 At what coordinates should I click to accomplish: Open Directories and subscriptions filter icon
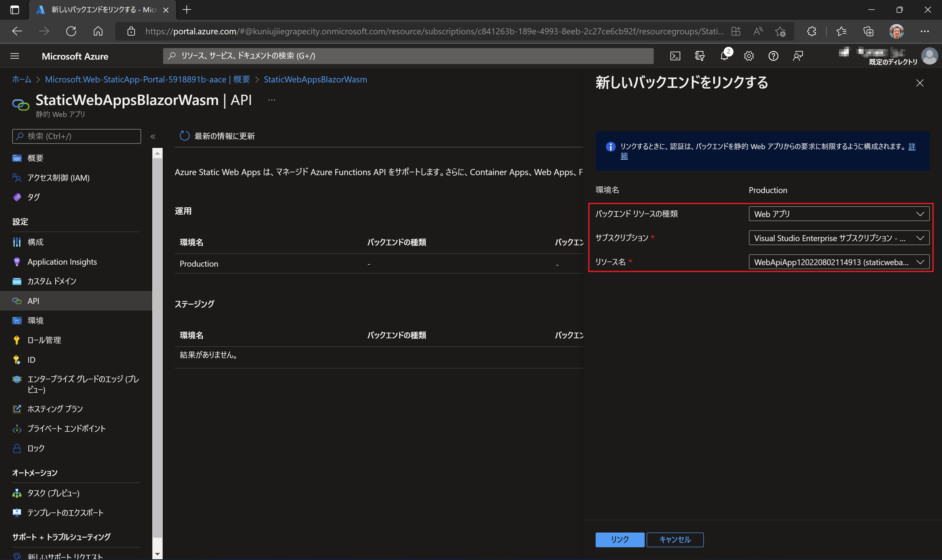(x=699, y=56)
